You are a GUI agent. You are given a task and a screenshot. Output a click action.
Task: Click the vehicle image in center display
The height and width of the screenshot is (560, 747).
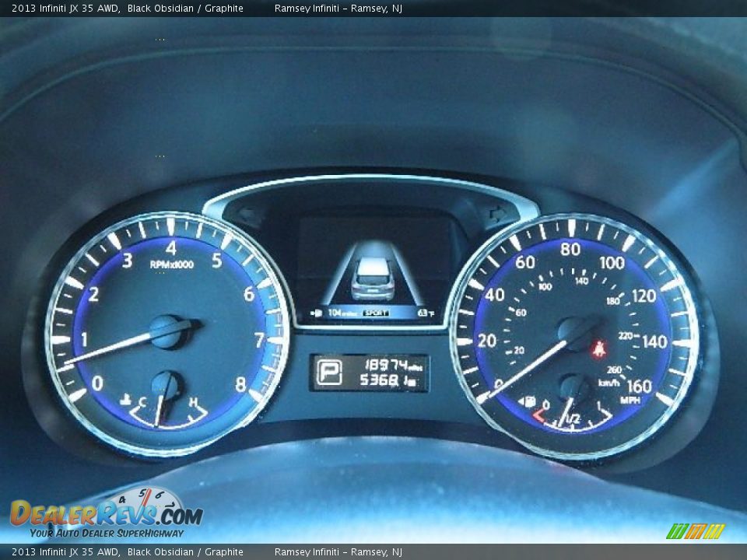pos(373,278)
